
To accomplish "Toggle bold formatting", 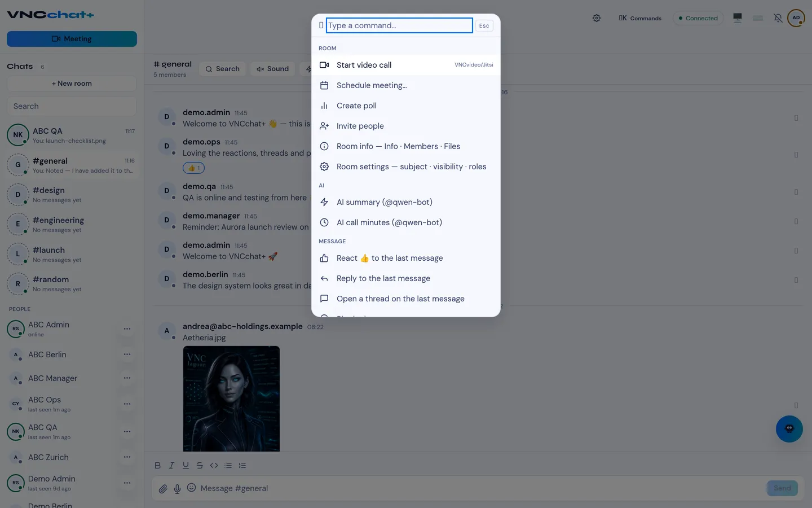I will pos(158,466).
